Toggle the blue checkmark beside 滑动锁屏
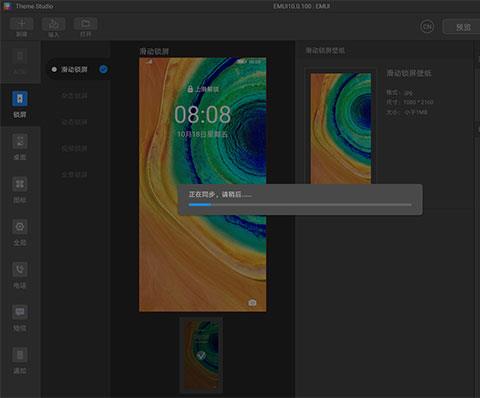480x398 pixels. 103,69
